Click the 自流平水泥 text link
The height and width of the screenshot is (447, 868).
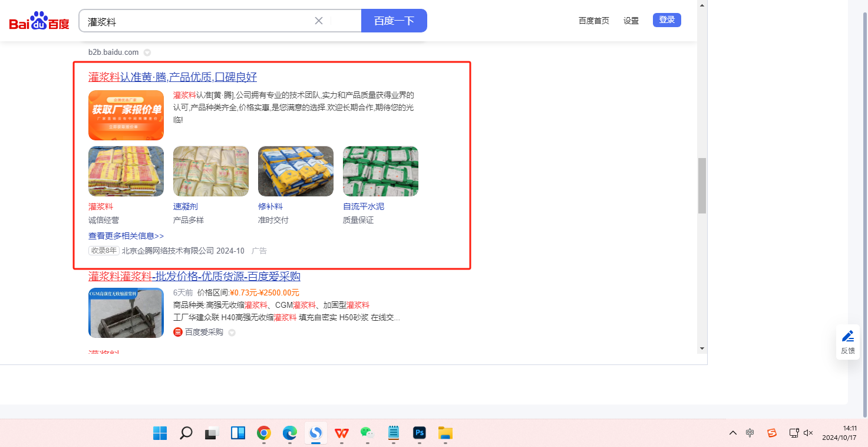(x=364, y=207)
